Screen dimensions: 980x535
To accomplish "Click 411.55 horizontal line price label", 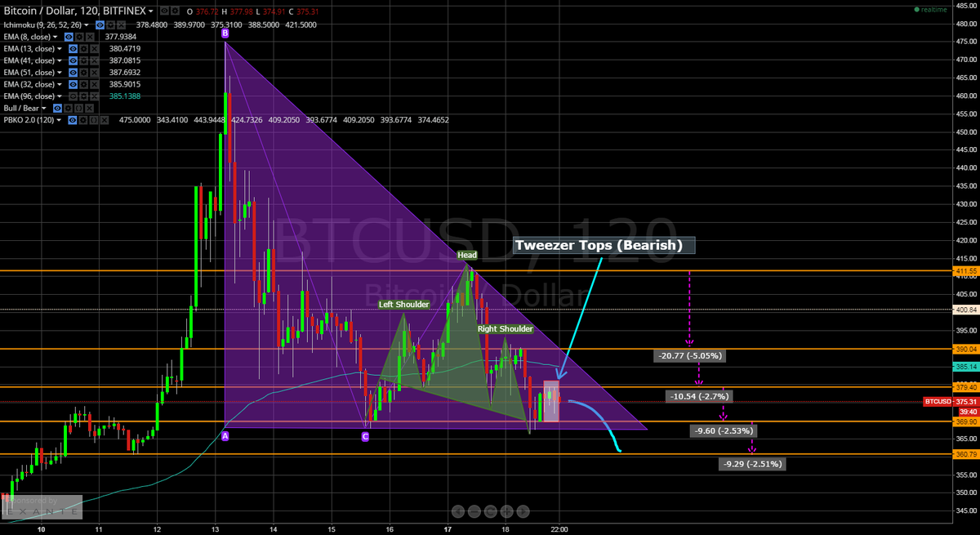I will click(x=965, y=270).
